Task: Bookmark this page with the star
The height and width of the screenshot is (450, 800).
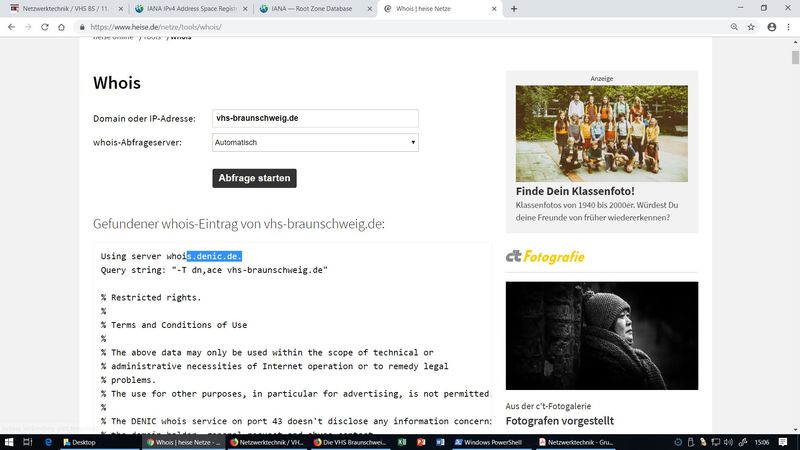Action: (x=751, y=27)
